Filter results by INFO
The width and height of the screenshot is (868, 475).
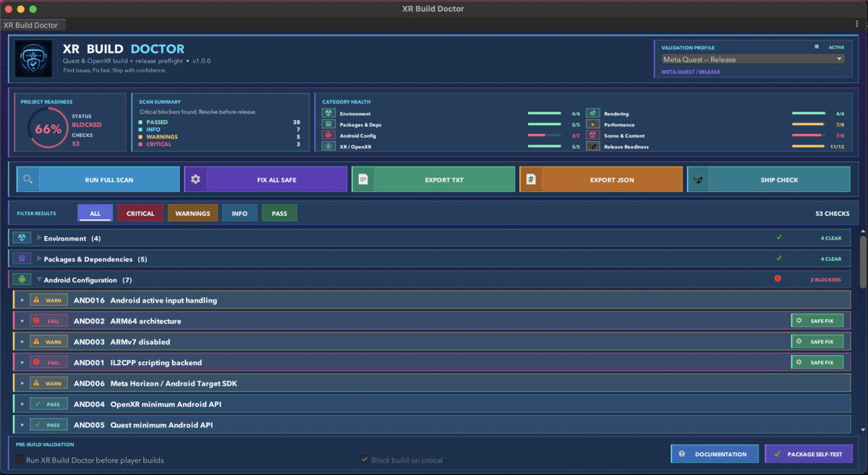[x=239, y=214]
